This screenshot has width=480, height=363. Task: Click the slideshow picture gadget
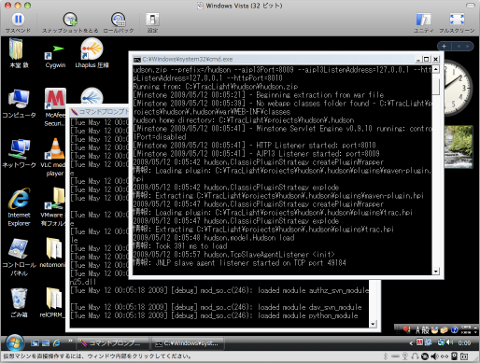click(459, 147)
